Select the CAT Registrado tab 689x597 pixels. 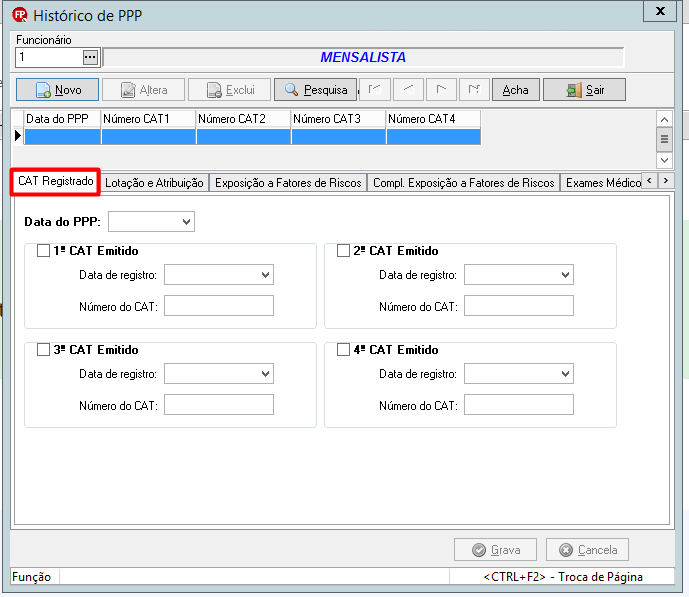[x=55, y=181]
